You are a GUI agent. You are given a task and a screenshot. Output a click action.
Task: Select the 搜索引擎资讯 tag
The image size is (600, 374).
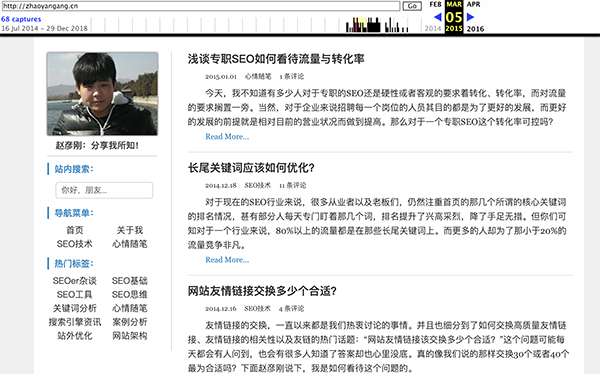tap(75, 322)
